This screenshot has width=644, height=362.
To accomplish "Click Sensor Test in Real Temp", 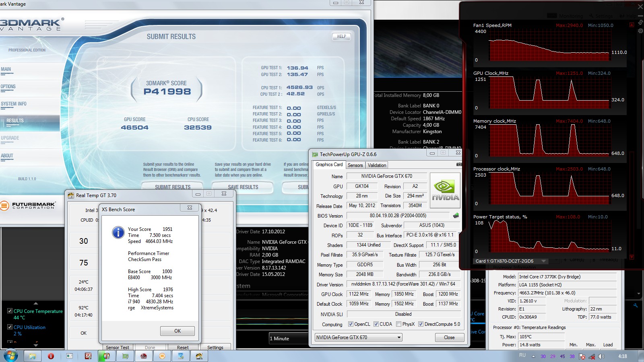I will [x=118, y=348].
